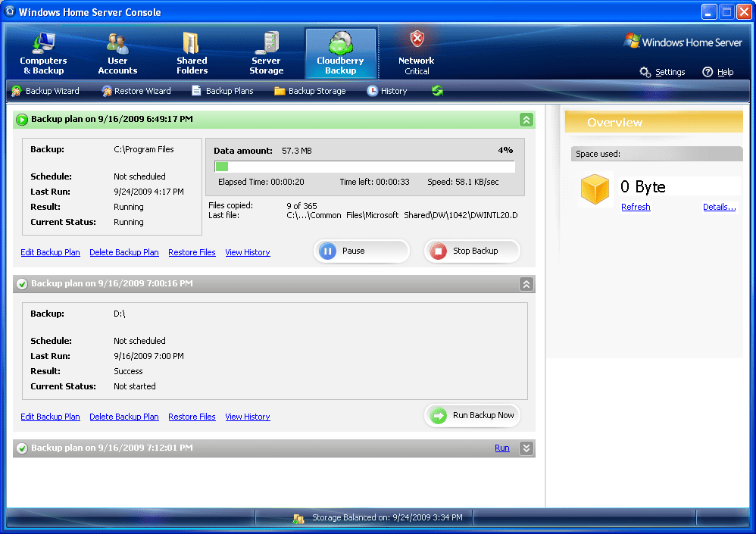This screenshot has width=756, height=534.
Task: Open the User Accounts tab
Action: pos(117,54)
